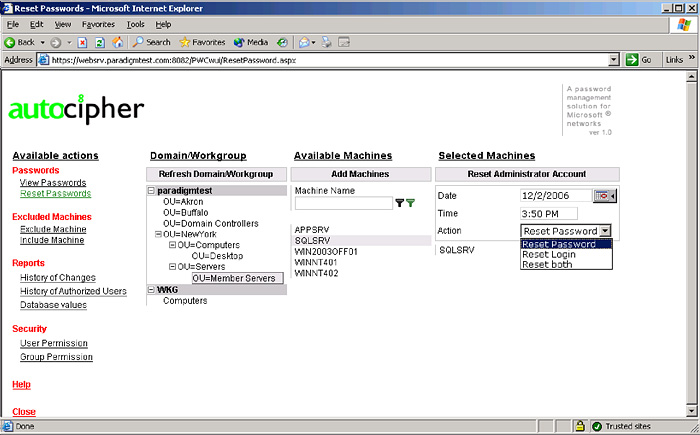Open the View Passwords link
The height and width of the screenshot is (435, 700).
click(53, 183)
